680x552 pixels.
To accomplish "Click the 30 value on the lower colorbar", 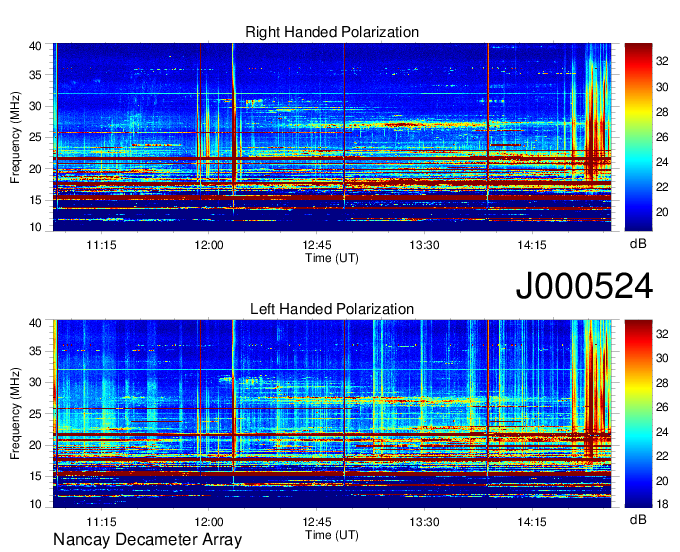I will 662,358.
